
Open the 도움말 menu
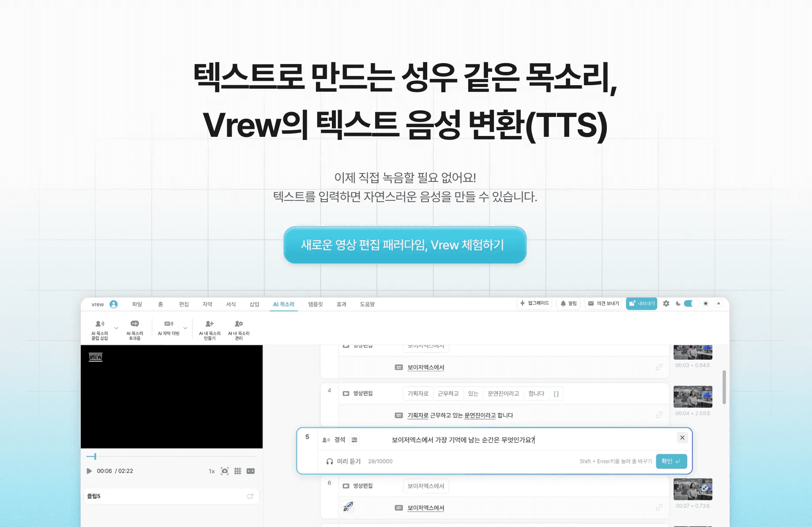coord(367,304)
